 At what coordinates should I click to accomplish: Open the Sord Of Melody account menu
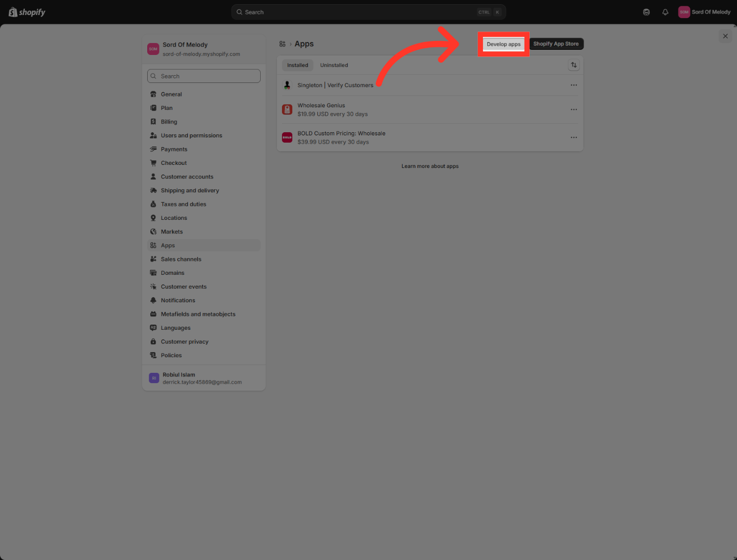[x=704, y=12]
